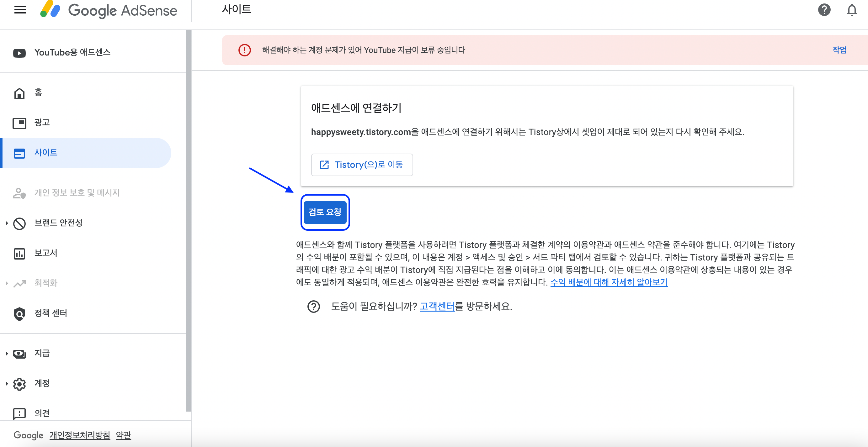Open 수익 배분에 대해 자세히 알아보기 link
The width and height of the screenshot is (868, 447).
609,282
